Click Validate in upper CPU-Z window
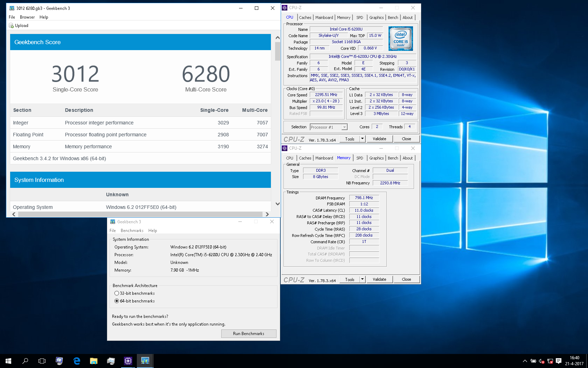588x368 pixels. coord(379,139)
